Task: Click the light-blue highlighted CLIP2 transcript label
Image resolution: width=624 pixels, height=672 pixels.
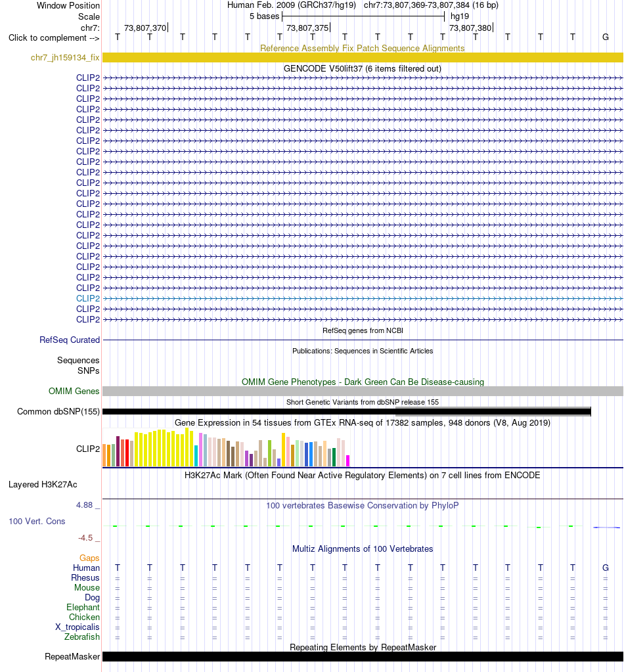Action: point(88,298)
